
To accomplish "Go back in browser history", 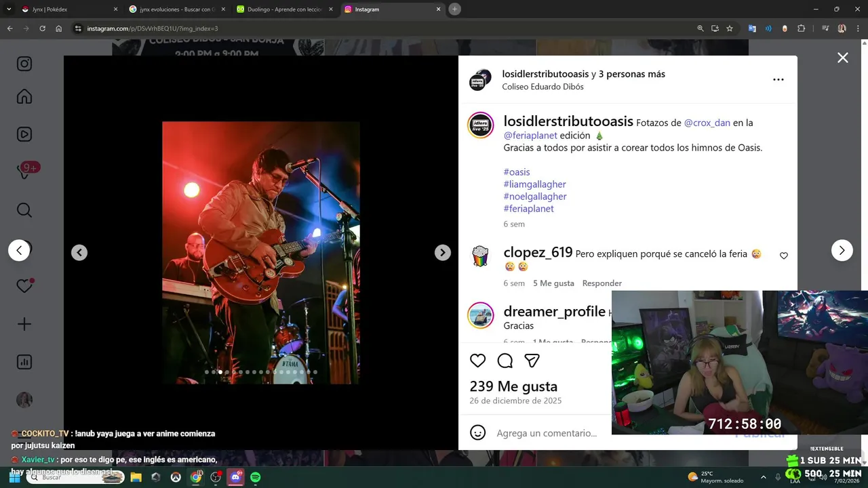I will [9, 28].
